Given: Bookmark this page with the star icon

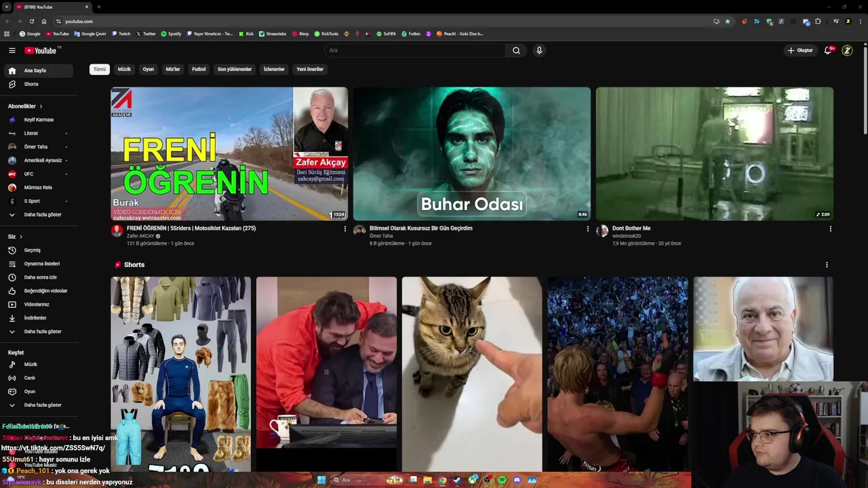Looking at the screenshot, I should coord(728,21).
